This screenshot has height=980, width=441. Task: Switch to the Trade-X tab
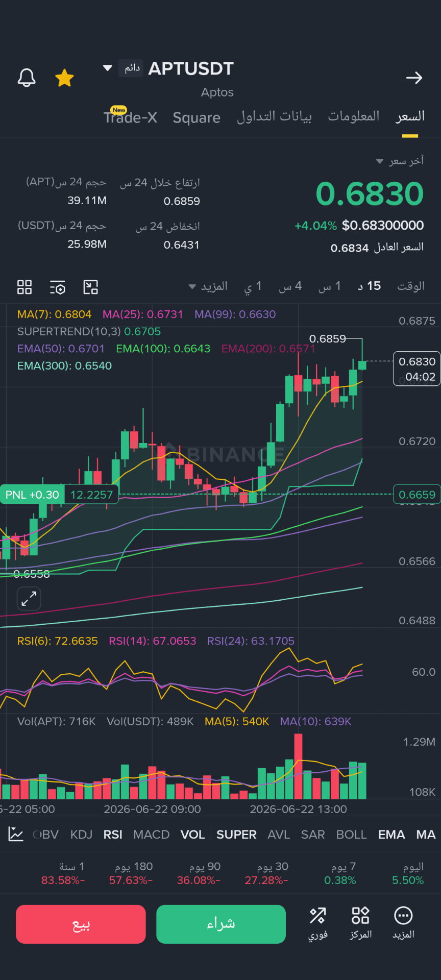click(x=130, y=117)
